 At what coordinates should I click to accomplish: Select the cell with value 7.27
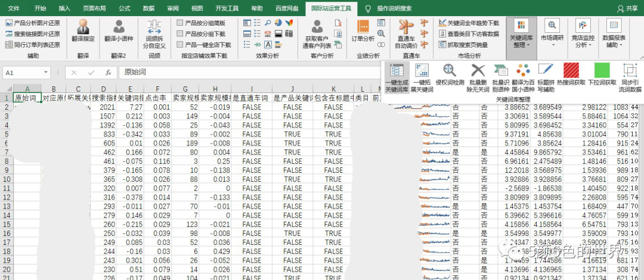click(130, 107)
